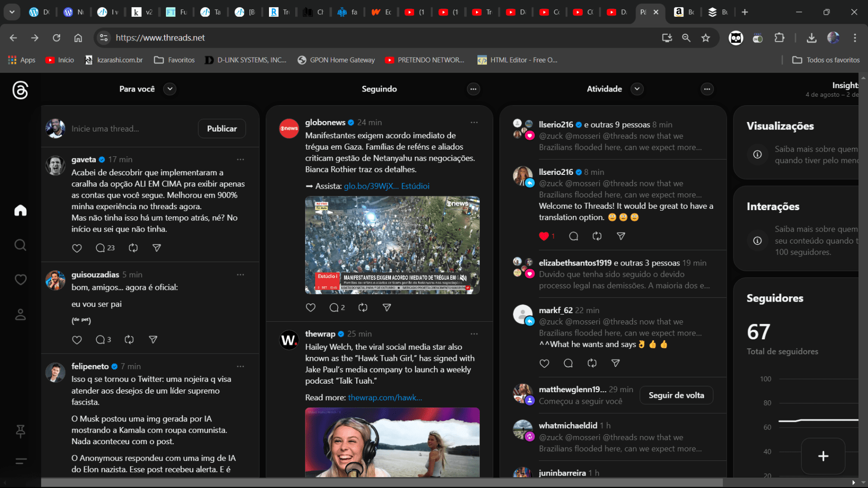Open the Para você feed dropdown
Screen dimensions: 868x488
point(169,89)
